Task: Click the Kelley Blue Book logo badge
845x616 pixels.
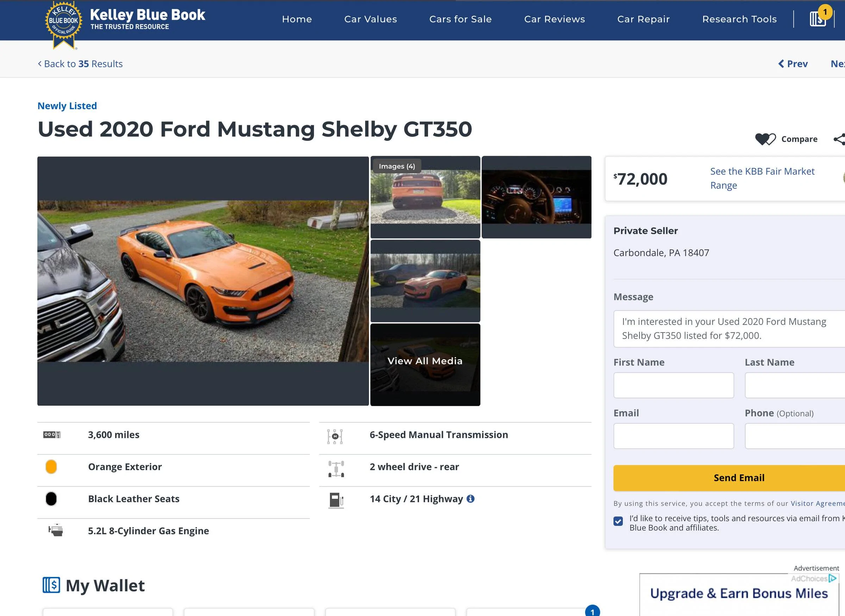Action: 63,25
